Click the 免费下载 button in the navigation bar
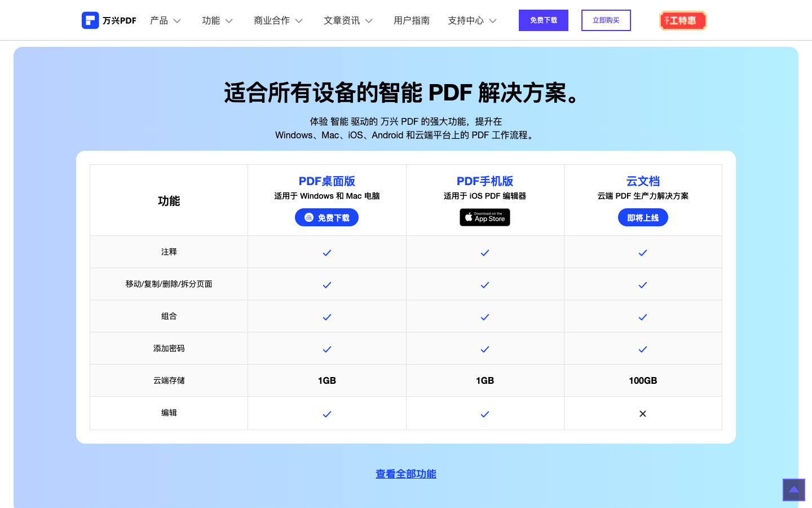812x508 pixels. (x=543, y=20)
